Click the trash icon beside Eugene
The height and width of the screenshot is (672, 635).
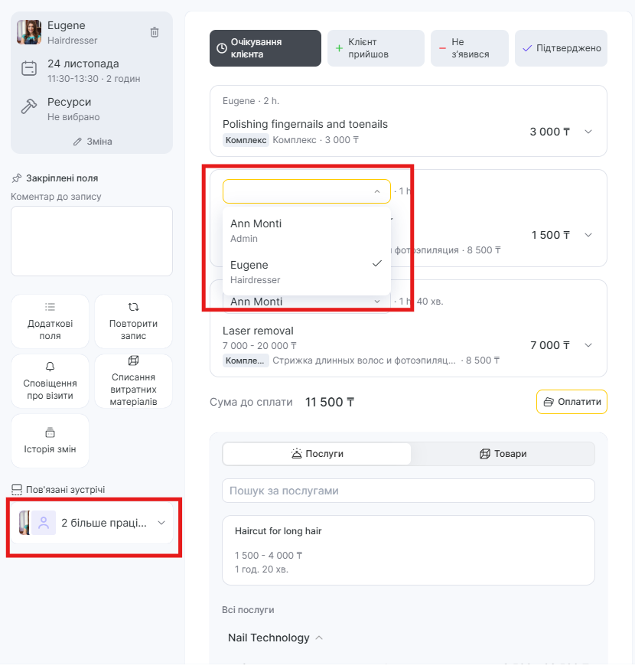155,32
